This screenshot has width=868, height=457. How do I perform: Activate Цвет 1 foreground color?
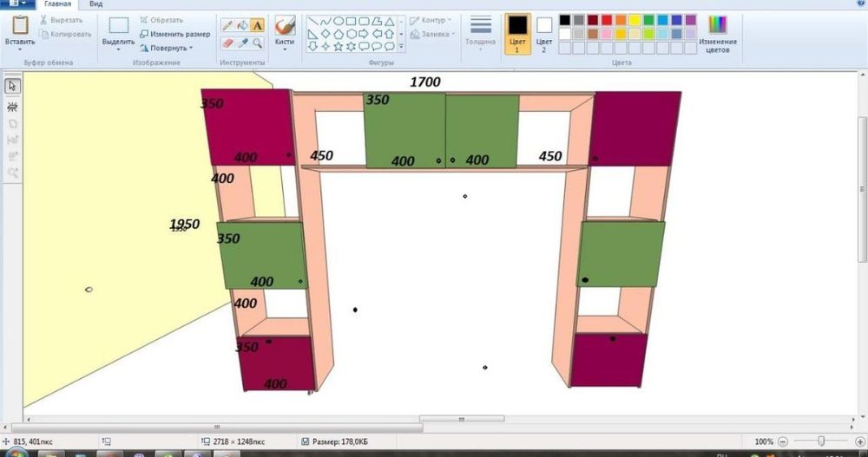click(517, 35)
